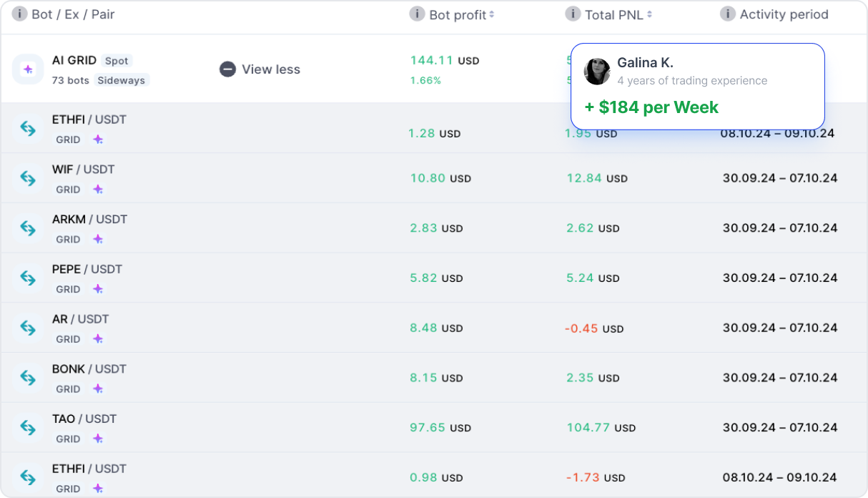Click the TAO bot profit value 97.65 USD

(440, 428)
